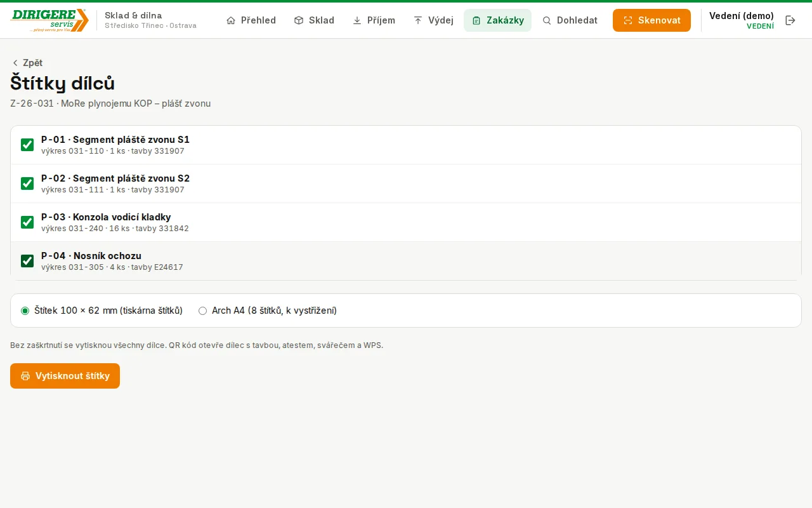This screenshot has height=508, width=812.
Task: Click the box icon next to Sklad
Action: [299, 20]
